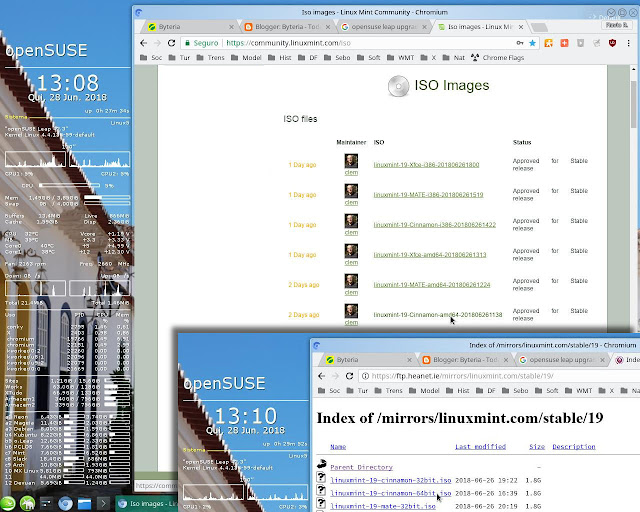Open the openSUSE application launcher
Viewport: 640px width, 512px height.
pyautogui.click(x=8, y=503)
